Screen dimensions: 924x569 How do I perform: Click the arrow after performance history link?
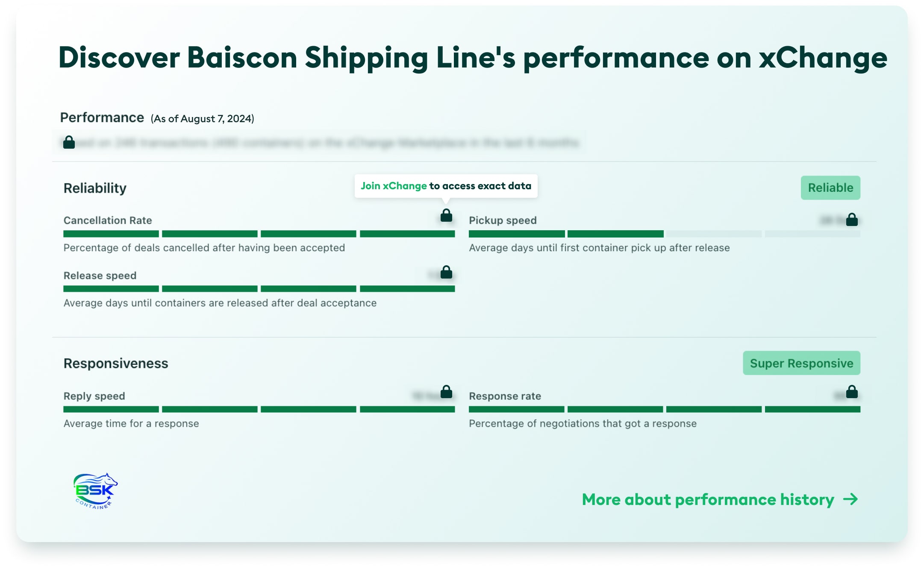(x=850, y=499)
